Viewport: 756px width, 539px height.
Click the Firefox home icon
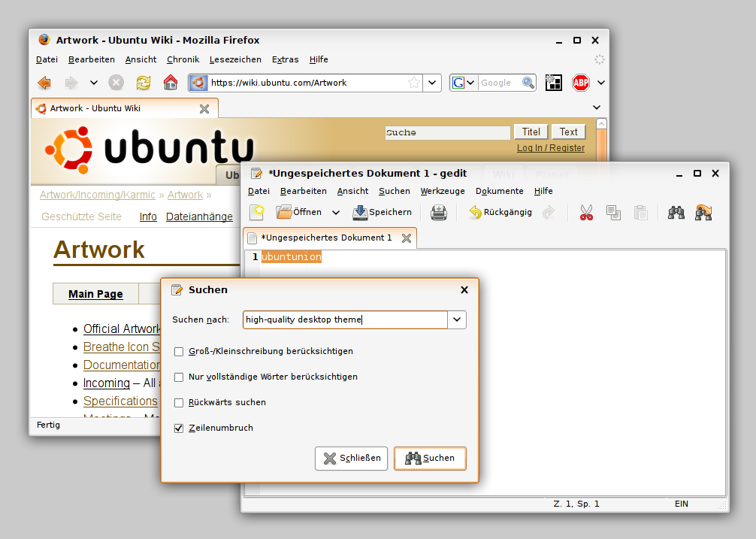[x=171, y=83]
